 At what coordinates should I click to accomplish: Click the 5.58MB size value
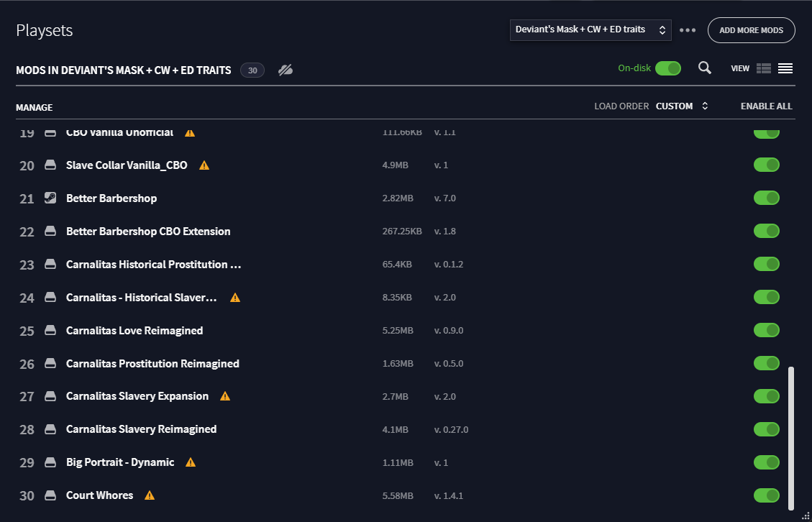click(x=398, y=496)
